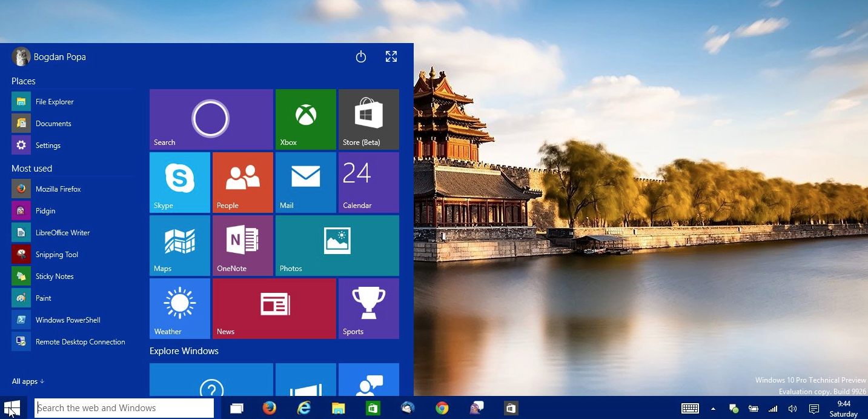868x419 pixels.
Task: Open Remote Desktop Connection
Action: point(73,342)
